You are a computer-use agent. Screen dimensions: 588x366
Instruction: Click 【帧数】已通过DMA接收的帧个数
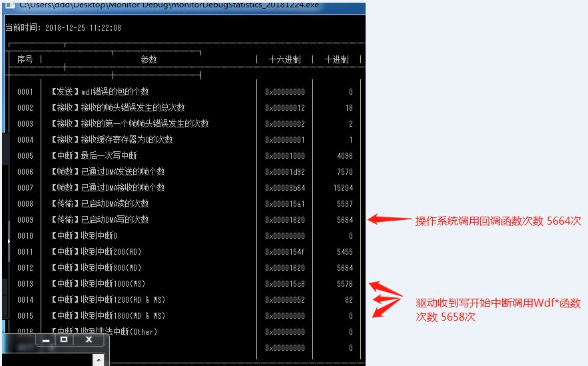[108, 187]
